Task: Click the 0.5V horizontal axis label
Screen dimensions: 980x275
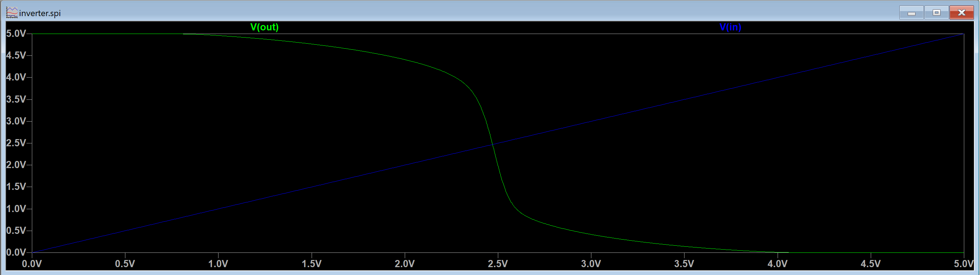Action: [125, 264]
